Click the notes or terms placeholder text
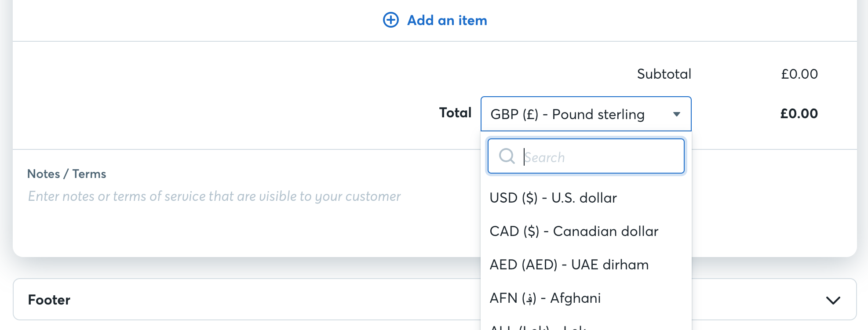 tap(214, 196)
